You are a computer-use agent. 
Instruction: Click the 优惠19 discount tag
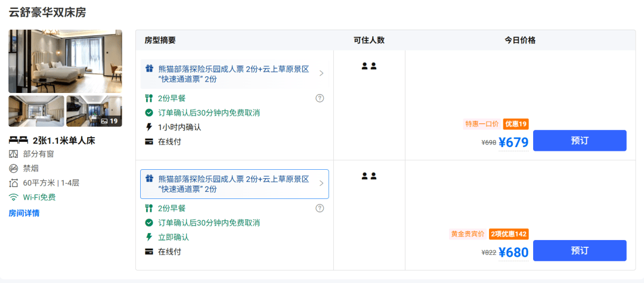tap(516, 124)
